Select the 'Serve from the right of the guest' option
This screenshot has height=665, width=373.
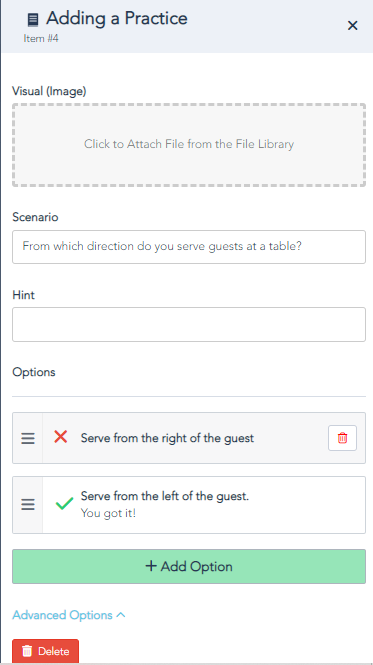(x=167, y=438)
